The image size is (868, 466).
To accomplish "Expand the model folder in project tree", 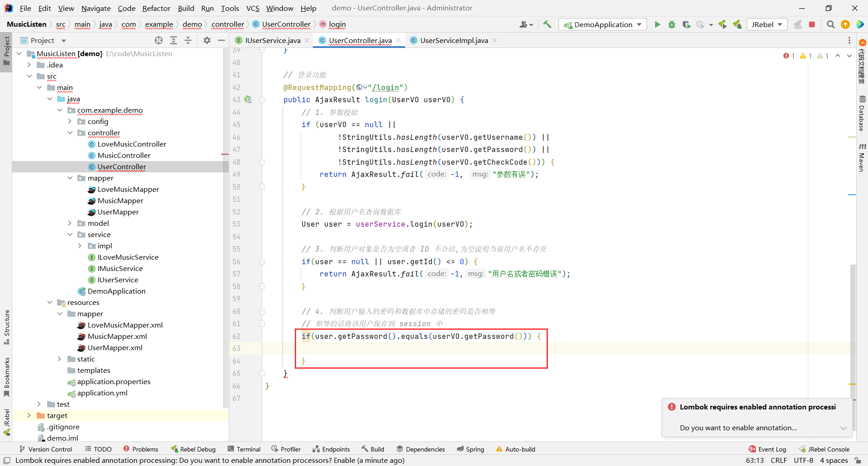I will tap(70, 223).
